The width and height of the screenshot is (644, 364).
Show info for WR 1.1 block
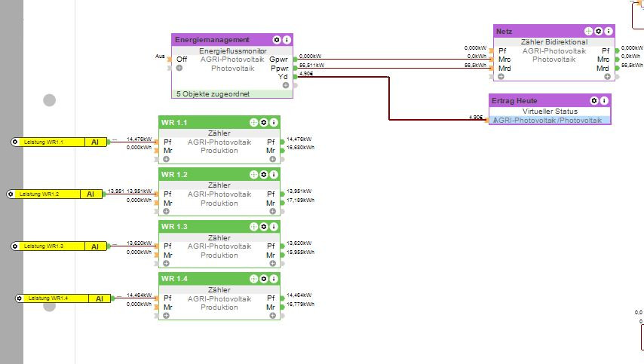[274, 122]
